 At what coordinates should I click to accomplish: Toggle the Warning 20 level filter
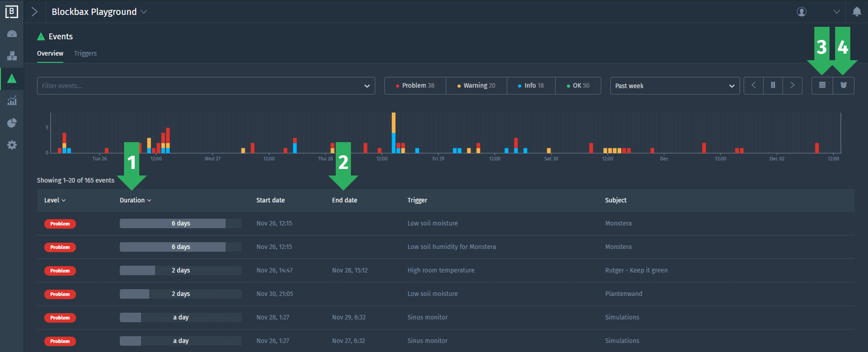[x=476, y=85]
